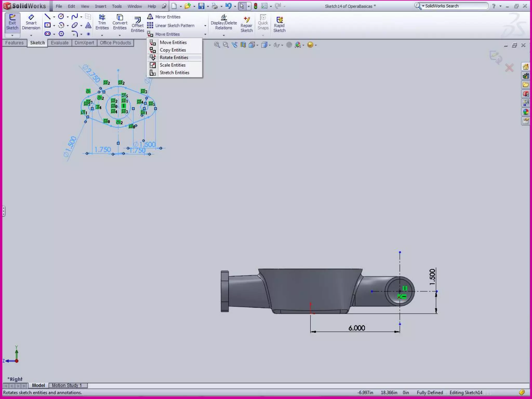This screenshot has width=532, height=399.
Task: Toggle the Rapid Sketch mode
Action: [279, 20]
